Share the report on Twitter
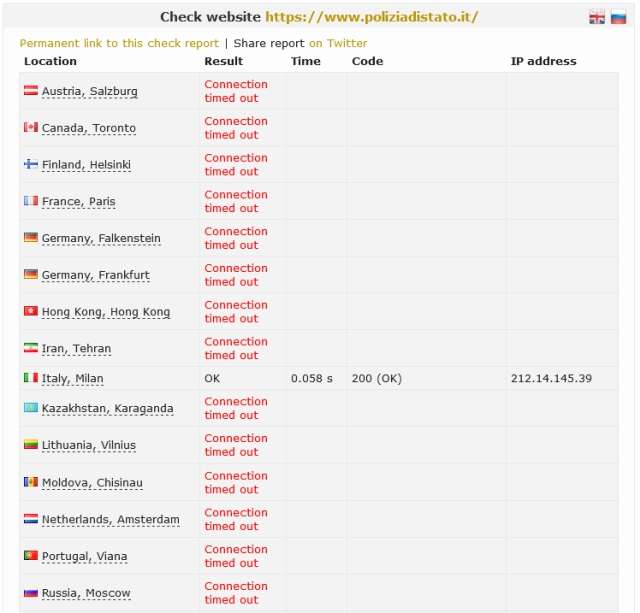Image resolution: width=640 pixels, height=613 pixels. (x=338, y=43)
